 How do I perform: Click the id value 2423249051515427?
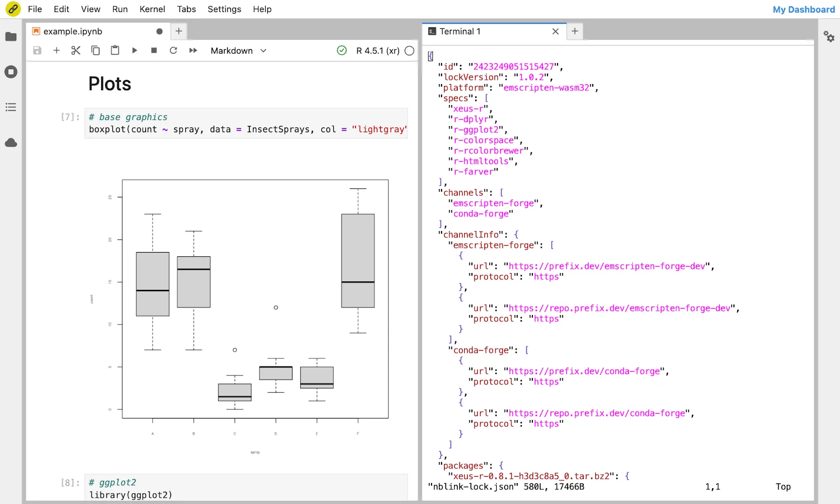(x=513, y=67)
